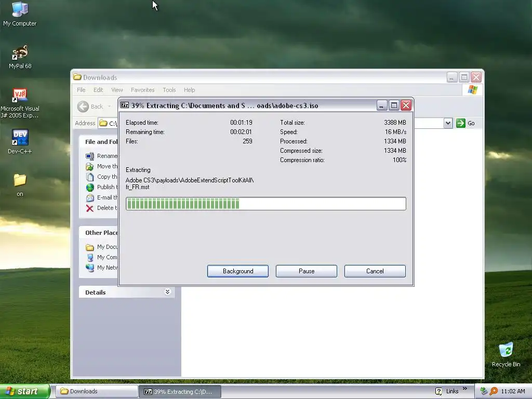Open Help menu in Downloads window

[189, 90]
